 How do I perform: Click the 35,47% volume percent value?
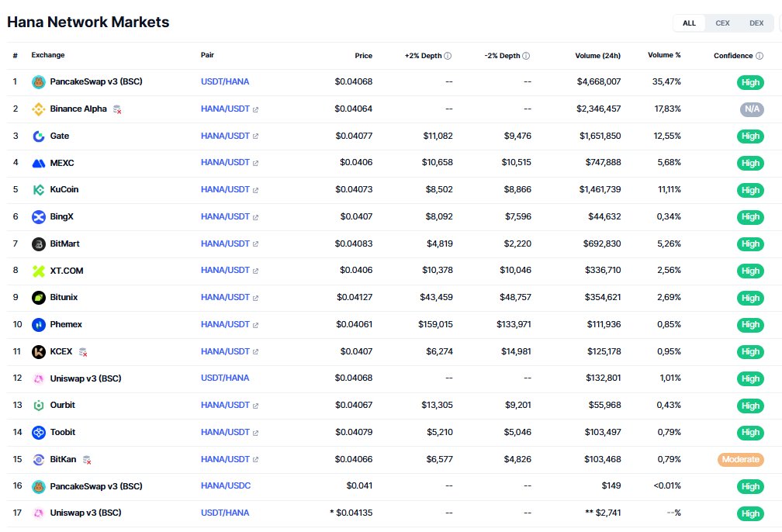666,81
